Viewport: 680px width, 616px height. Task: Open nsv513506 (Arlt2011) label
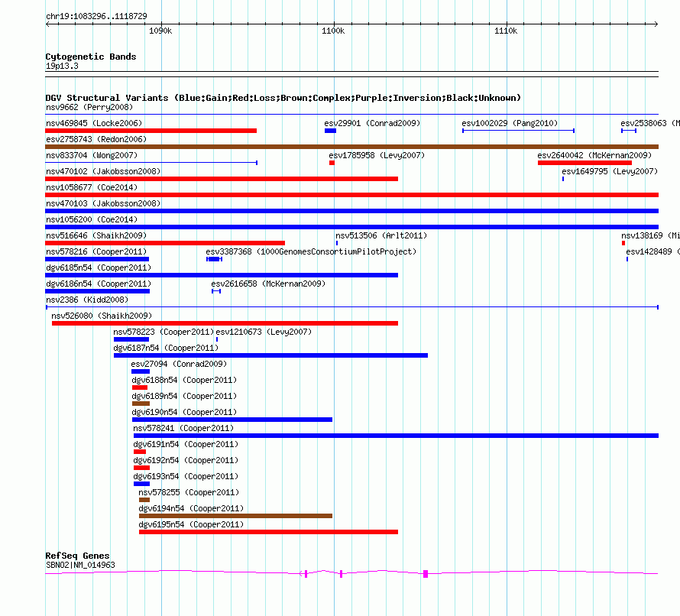point(381,235)
